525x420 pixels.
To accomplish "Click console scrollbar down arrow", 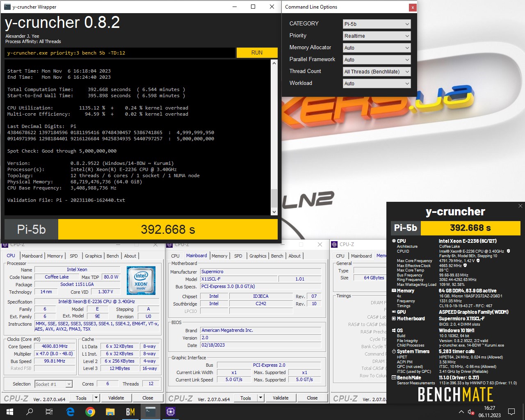I will click(274, 212).
